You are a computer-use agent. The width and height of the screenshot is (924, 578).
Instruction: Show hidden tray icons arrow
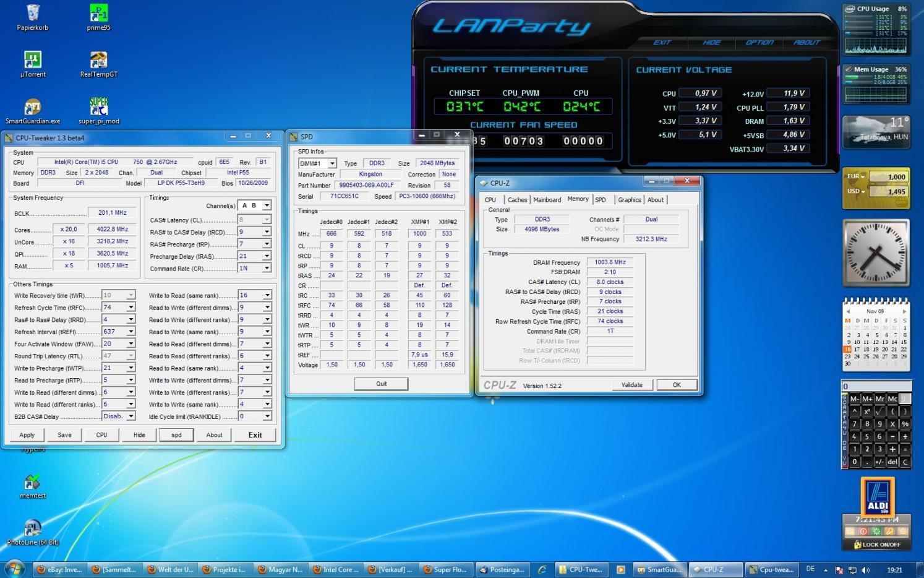pos(826,569)
